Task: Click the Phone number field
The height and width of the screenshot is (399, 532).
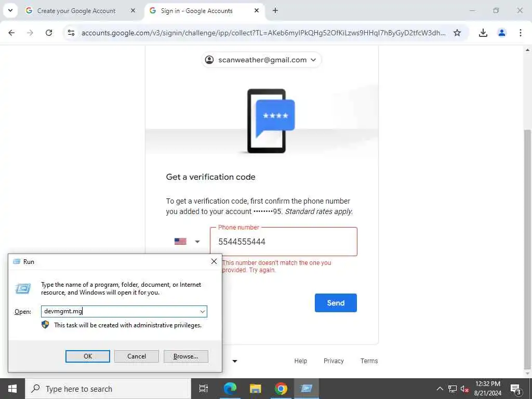Action: (284, 242)
